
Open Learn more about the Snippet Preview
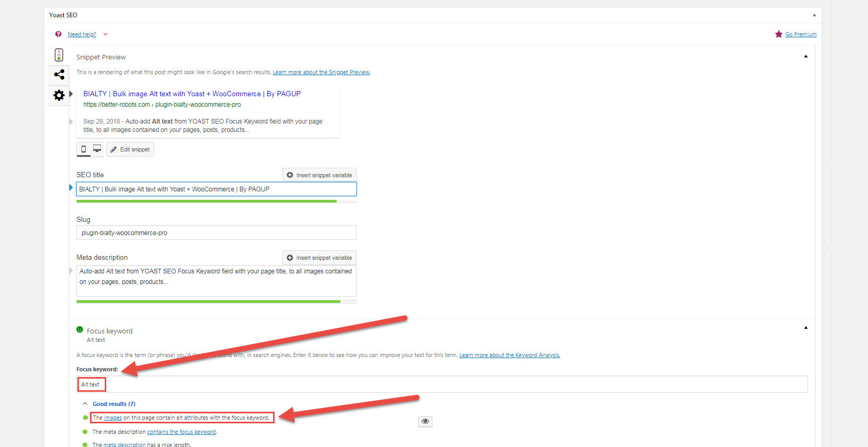click(321, 73)
